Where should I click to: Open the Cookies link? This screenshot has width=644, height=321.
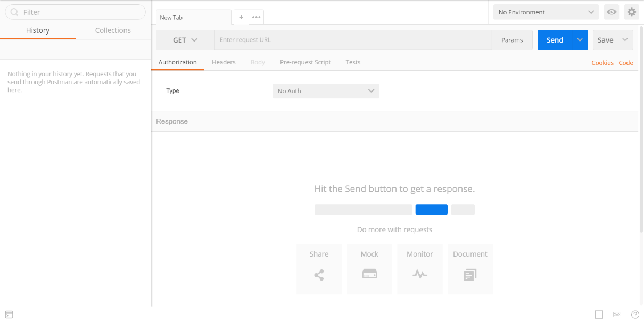tap(602, 63)
